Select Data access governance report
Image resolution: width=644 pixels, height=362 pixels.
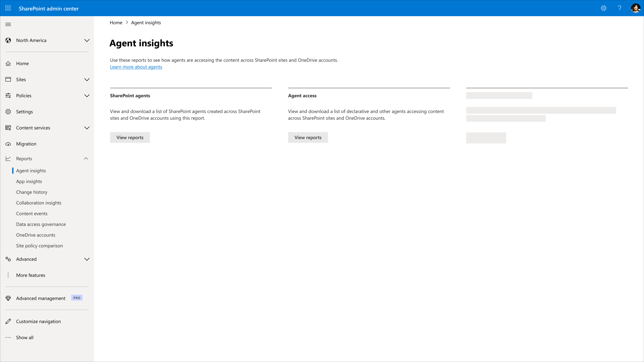(41, 224)
